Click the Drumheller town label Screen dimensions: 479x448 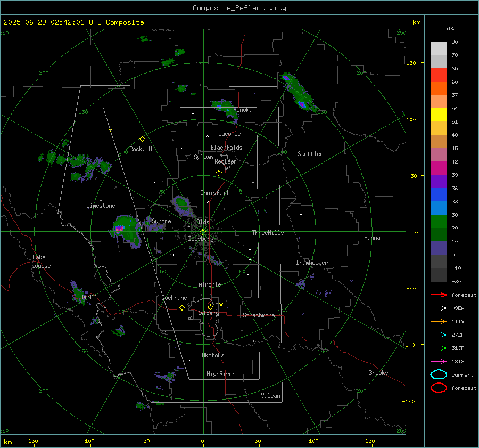312,263
